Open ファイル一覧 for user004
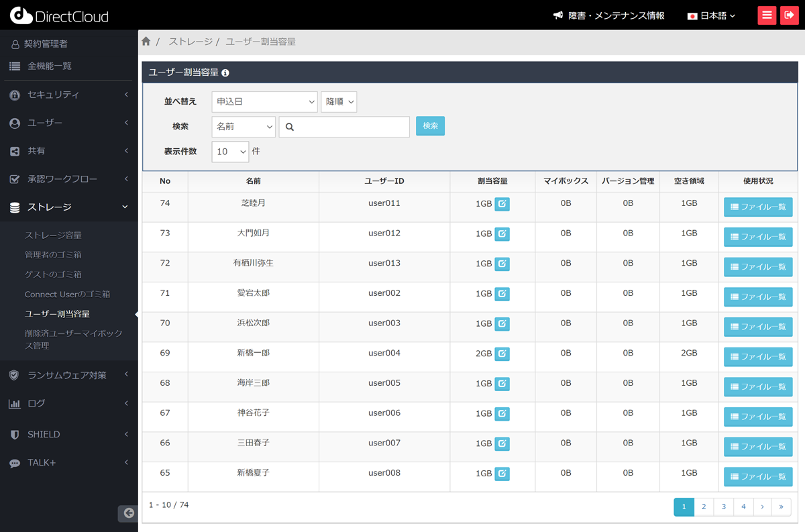The width and height of the screenshot is (805, 532). [758, 357]
